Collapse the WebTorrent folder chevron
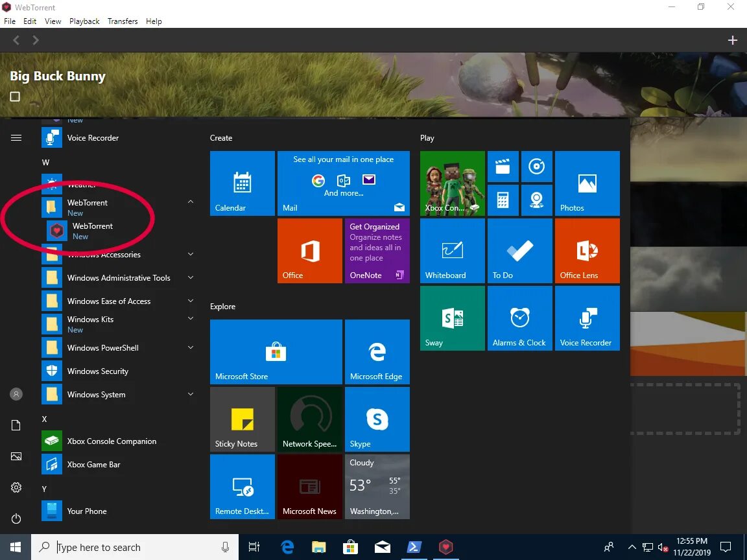 coord(191,202)
